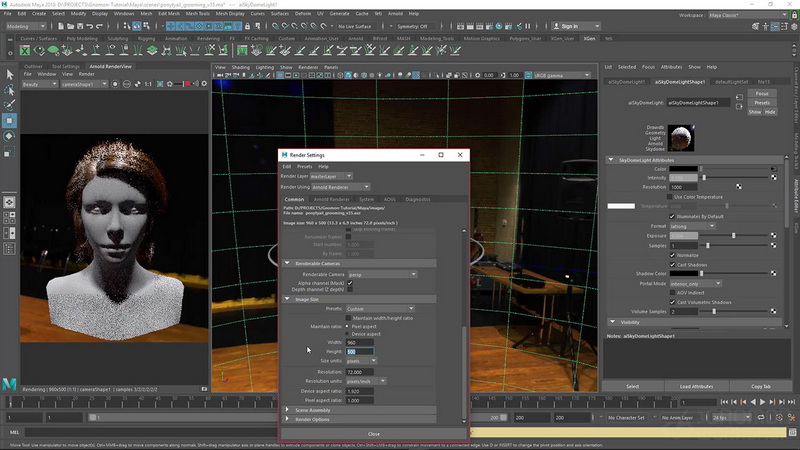Screen dimensions: 800x450
Task: Click the Save scene icon in status line
Action: point(80,26)
